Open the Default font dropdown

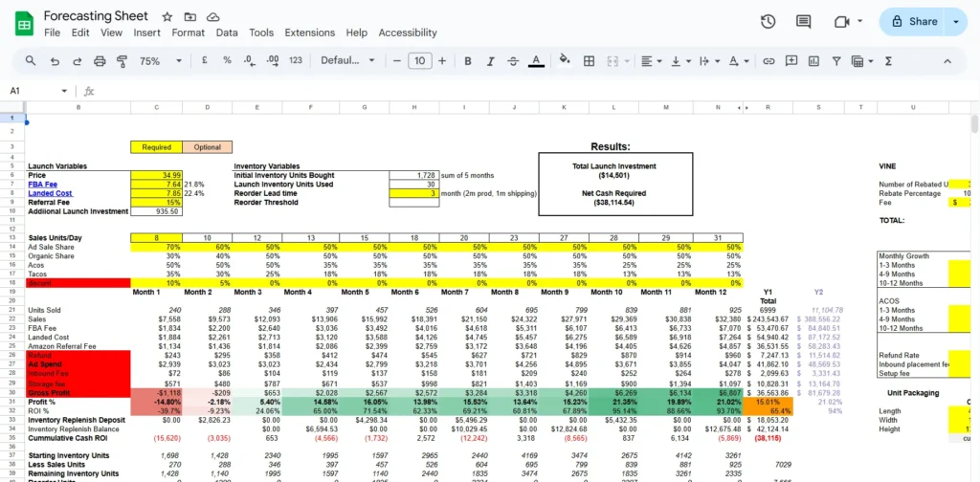point(346,60)
